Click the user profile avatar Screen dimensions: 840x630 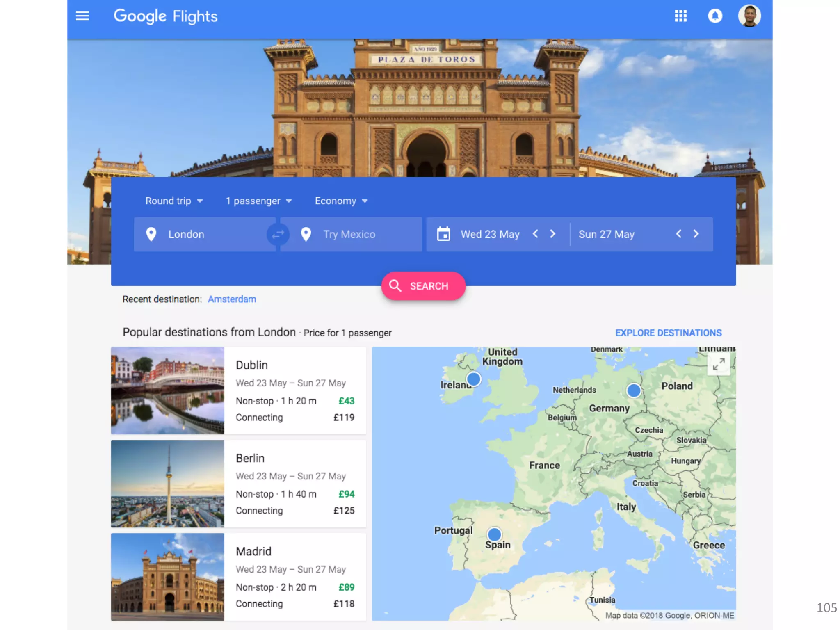[x=749, y=16]
